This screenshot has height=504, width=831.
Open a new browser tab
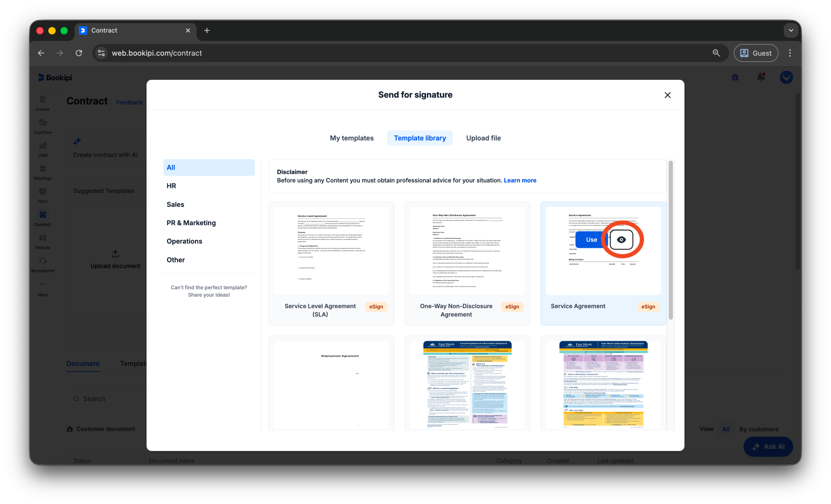click(207, 30)
